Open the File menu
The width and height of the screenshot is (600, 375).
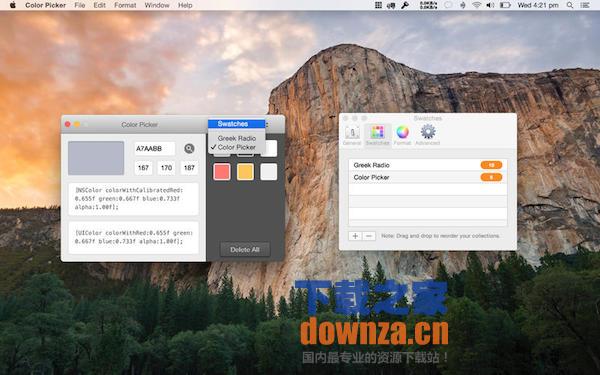coord(80,5)
